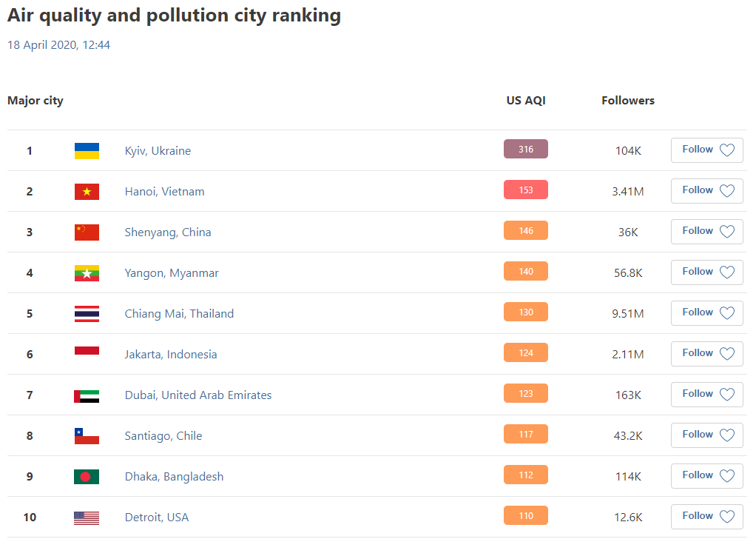Image resolution: width=756 pixels, height=539 pixels.
Task: Click the Chile flag icon
Action: [87, 436]
